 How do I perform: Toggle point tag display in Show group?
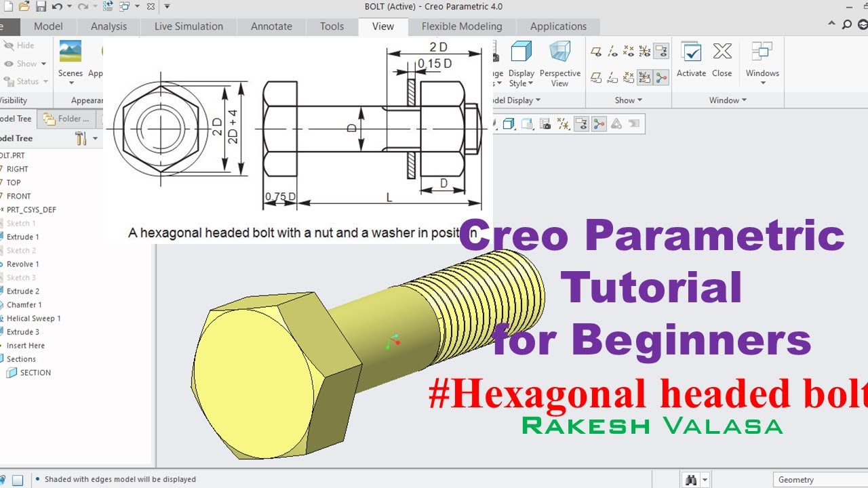pos(629,78)
